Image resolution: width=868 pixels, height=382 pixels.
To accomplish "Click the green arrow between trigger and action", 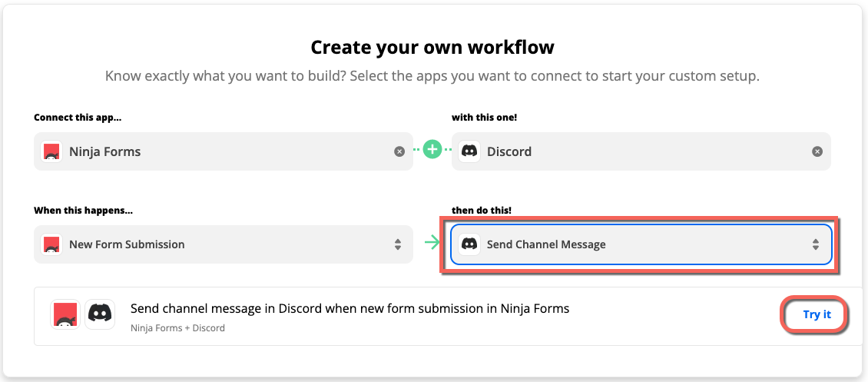I will click(432, 244).
